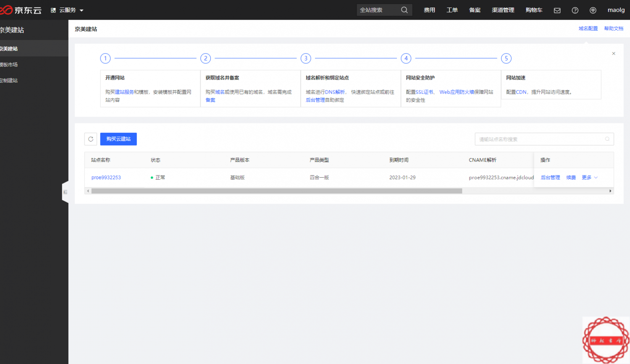Click the 基础版 cell
The image size is (630, 364).
(237, 178)
